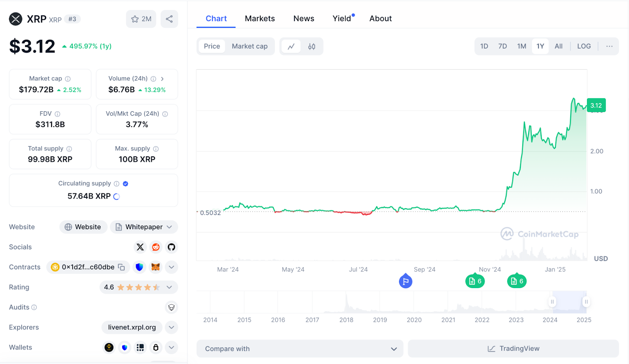
Task: Click the blue flag event marker
Action: click(x=405, y=281)
